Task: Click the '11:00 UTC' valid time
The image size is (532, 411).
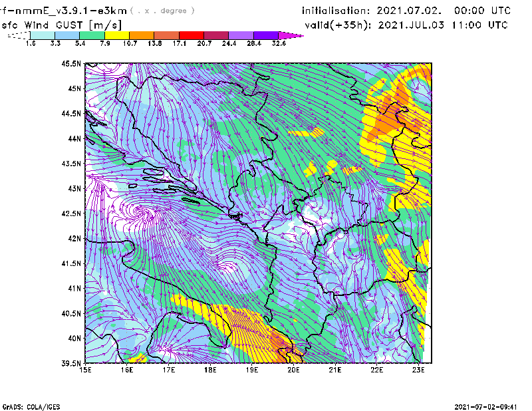Action: coord(479,25)
